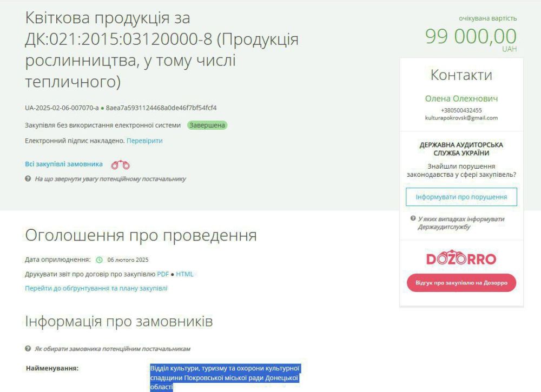Open the PDF contract report
541x392 pixels.
click(x=163, y=274)
